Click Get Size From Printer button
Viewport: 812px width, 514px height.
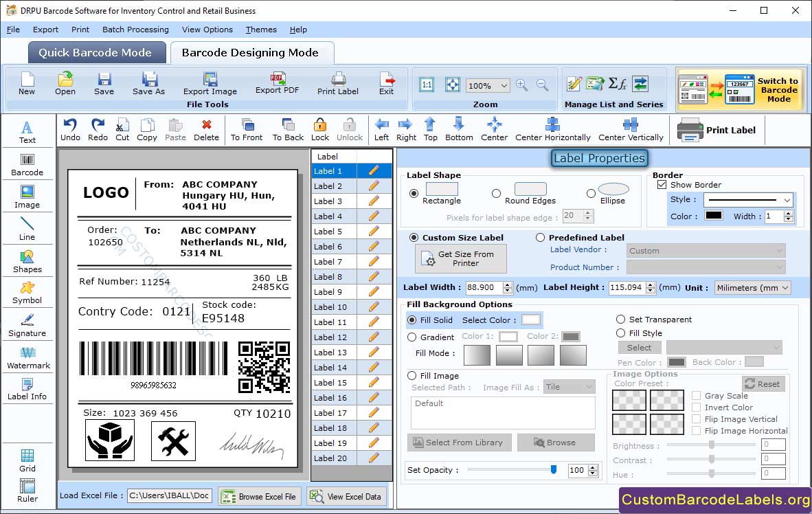click(461, 258)
